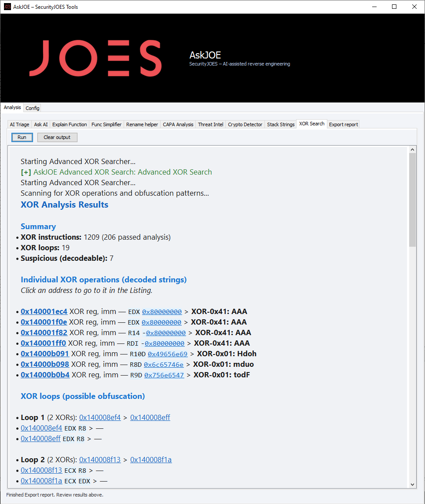Screen dimensions: 425x504
Task: Minimize the AskJOE window
Action: click(x=374, y=7)
